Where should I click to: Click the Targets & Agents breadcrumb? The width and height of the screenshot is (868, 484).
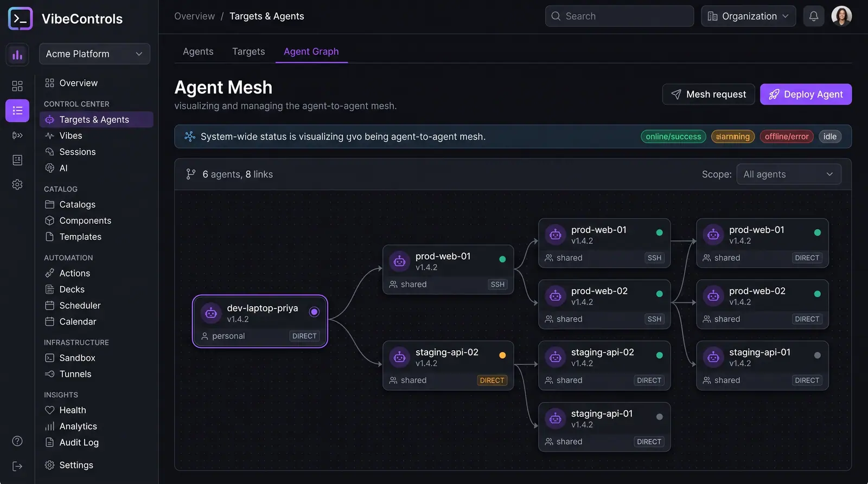pos(266,16)
